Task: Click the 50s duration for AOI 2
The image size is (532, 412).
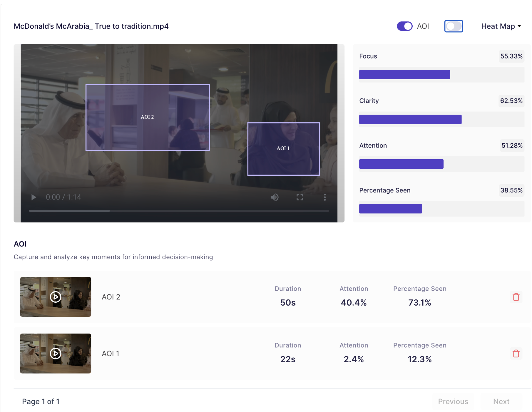Action: coord(288,302)
